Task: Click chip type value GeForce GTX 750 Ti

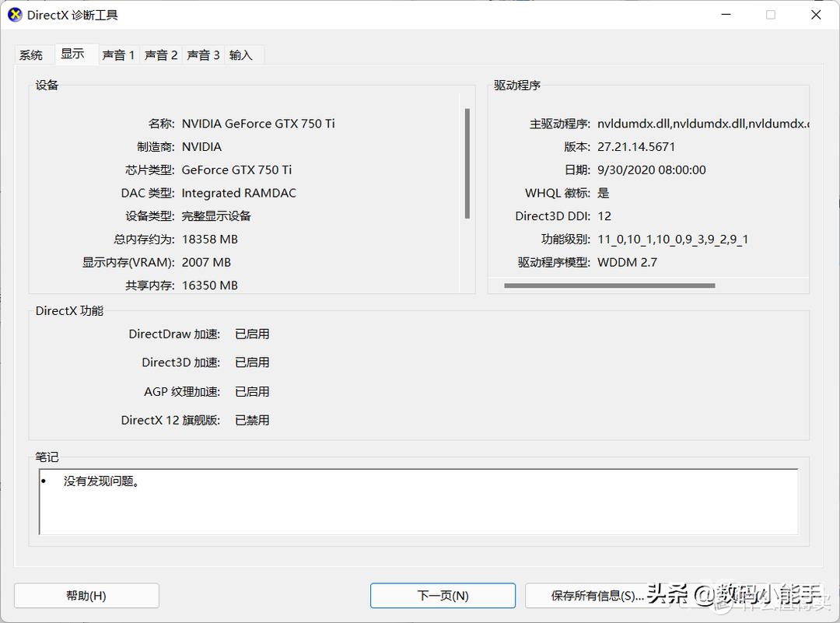Action: [x=236, y=170]
